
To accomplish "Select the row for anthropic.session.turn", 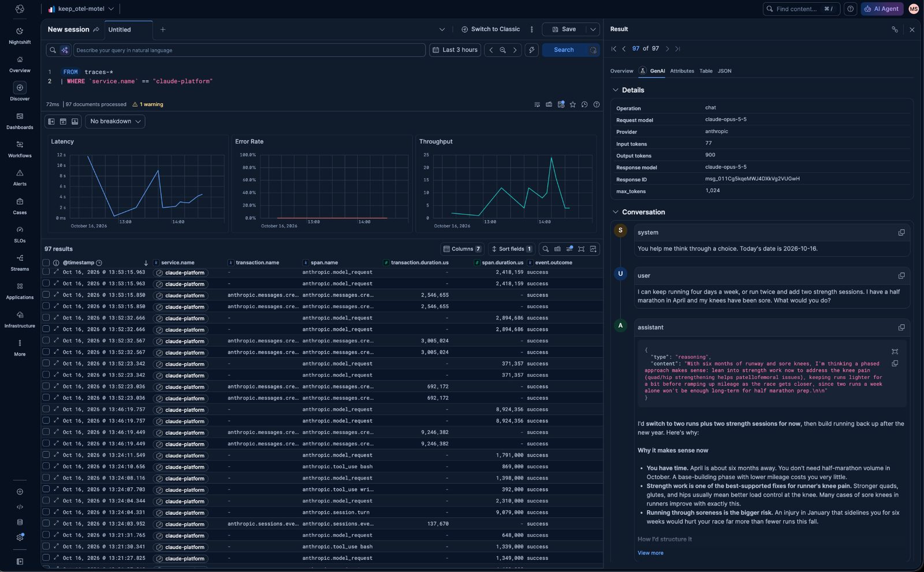I will (x=46, y=512).
